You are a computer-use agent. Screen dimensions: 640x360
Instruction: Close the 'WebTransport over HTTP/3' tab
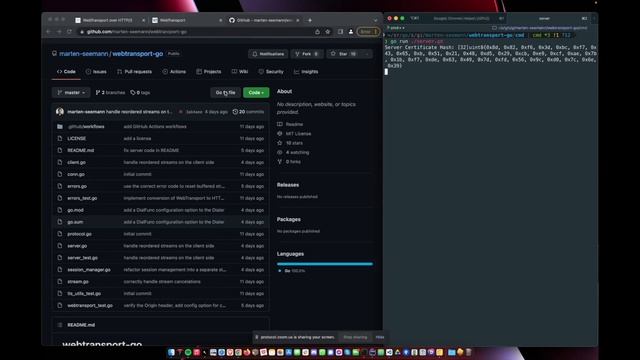click(x=143, y=20)
